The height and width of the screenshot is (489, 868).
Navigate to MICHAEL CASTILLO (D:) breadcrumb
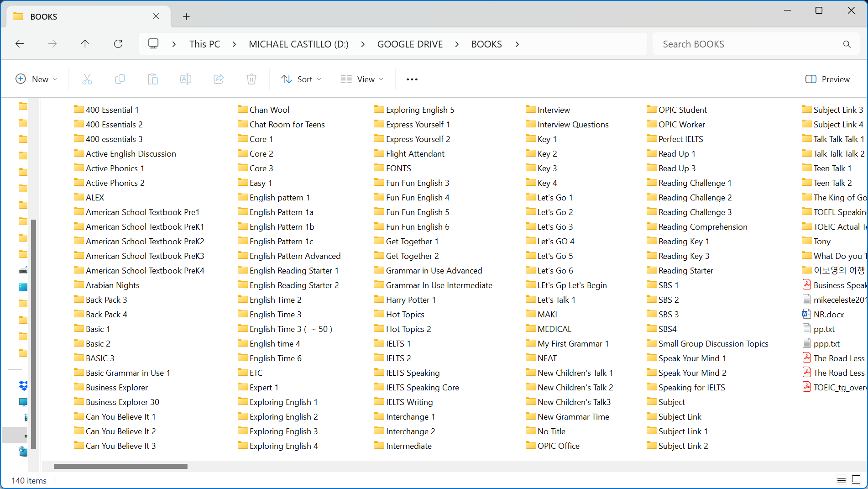click(298, 44)
